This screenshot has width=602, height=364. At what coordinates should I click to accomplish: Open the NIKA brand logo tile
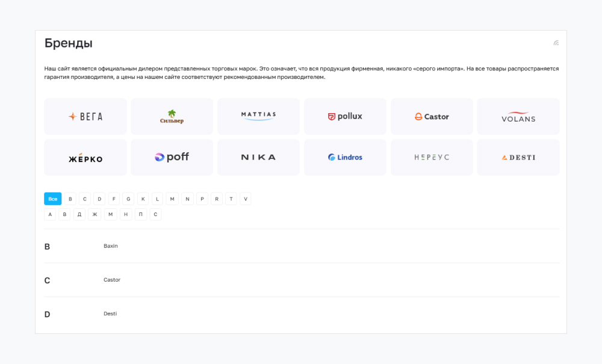[258, 158]
